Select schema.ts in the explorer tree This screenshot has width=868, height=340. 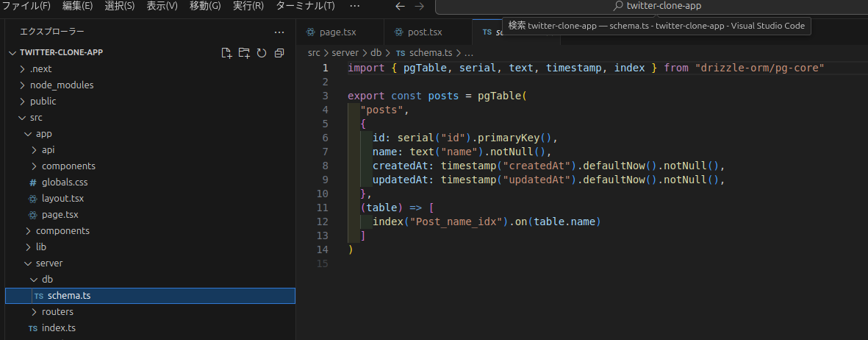(151, 296)
